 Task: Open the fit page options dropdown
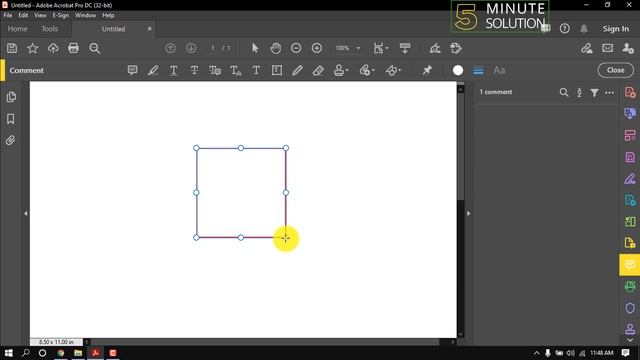[x=381, y=48]
